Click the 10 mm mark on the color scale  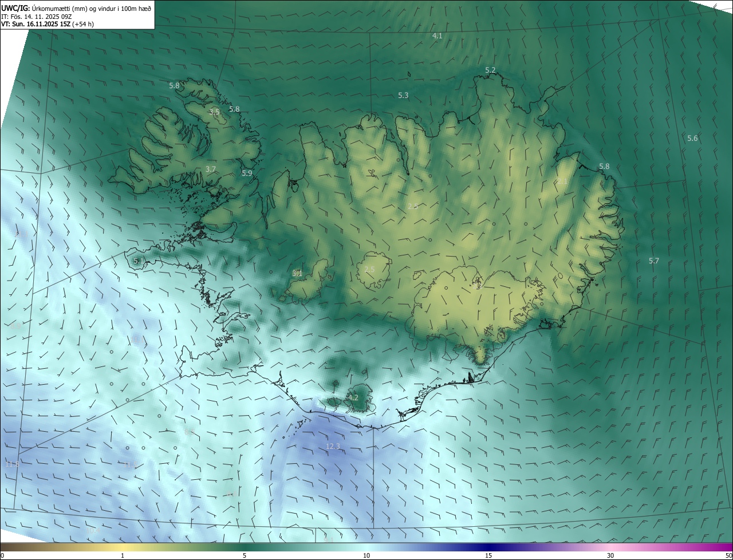tap(366, 555)
